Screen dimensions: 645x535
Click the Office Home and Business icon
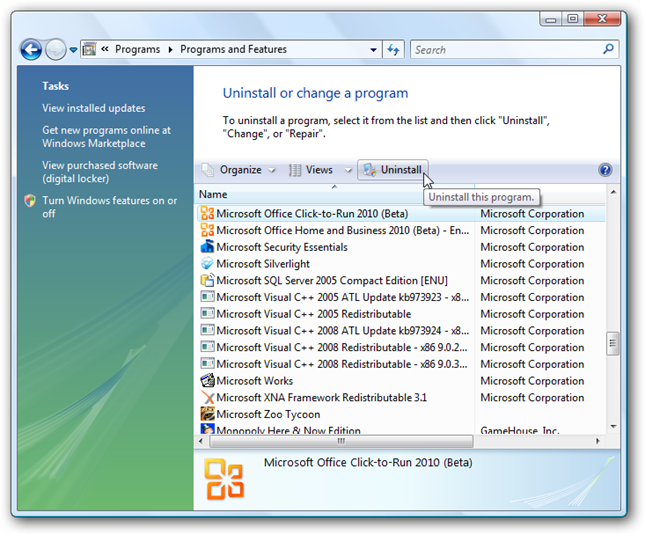pyautogui.click(x=207, y=230)
